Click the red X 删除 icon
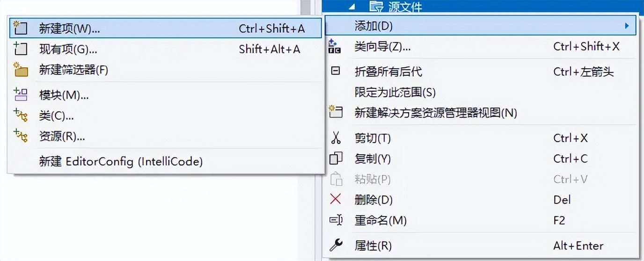This screenshot has height=261, width=644. [x=336, y=200]
